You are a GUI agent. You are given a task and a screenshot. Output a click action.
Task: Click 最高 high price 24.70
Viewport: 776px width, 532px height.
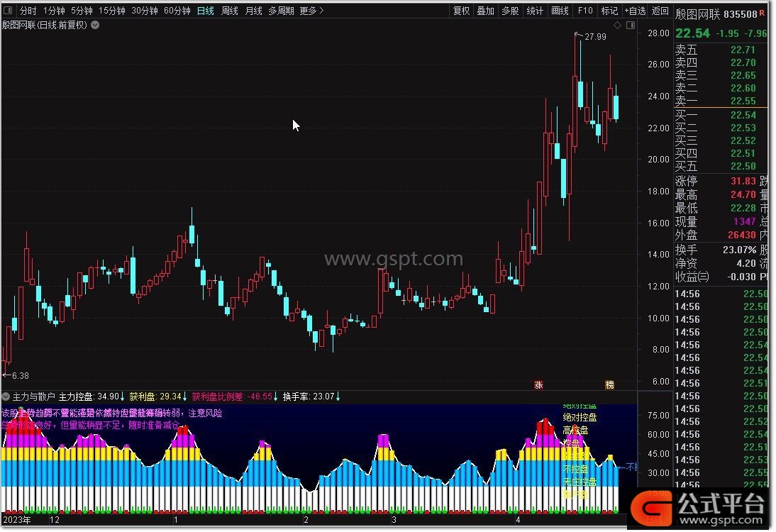click(743, 194)
